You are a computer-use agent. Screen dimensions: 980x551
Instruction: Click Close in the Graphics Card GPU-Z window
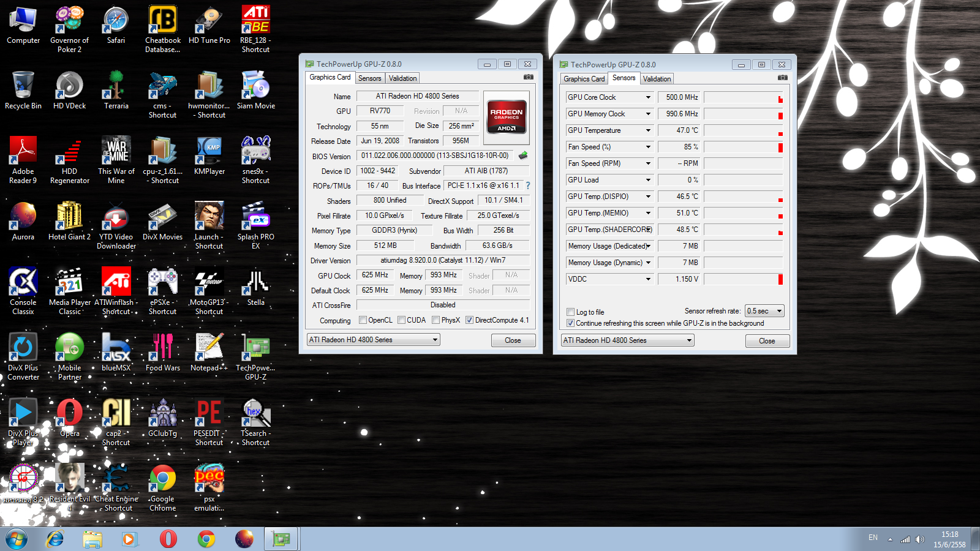(x=513, y=340)
